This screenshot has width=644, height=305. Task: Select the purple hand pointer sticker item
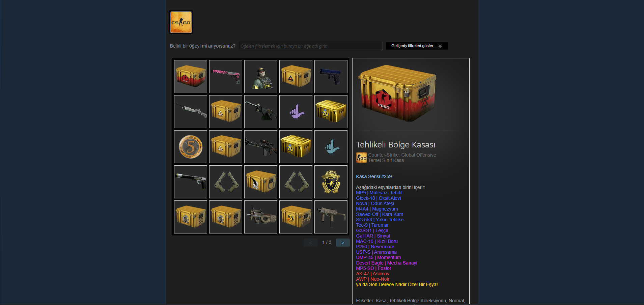[x=296, y=112]
